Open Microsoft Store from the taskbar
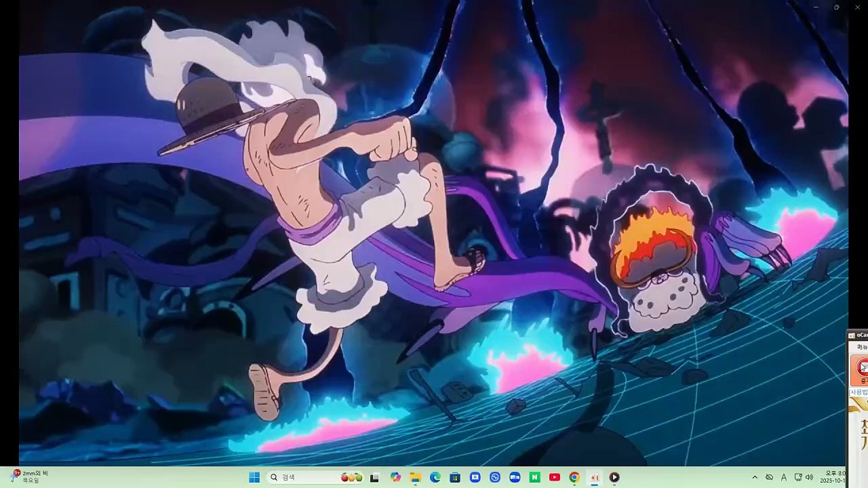868x488 pixels. tap(455, 477)
